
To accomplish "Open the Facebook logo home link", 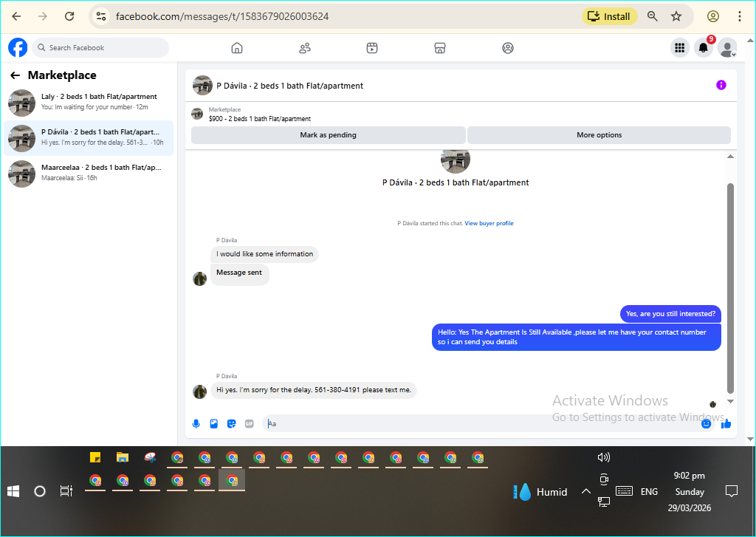I will [18, 48].
